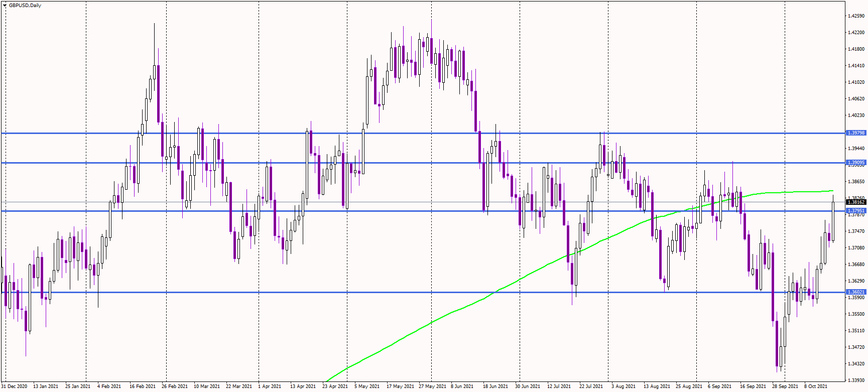Click the 1.34720 price axis label
The image size is (868, 392).
click(856, 347)
